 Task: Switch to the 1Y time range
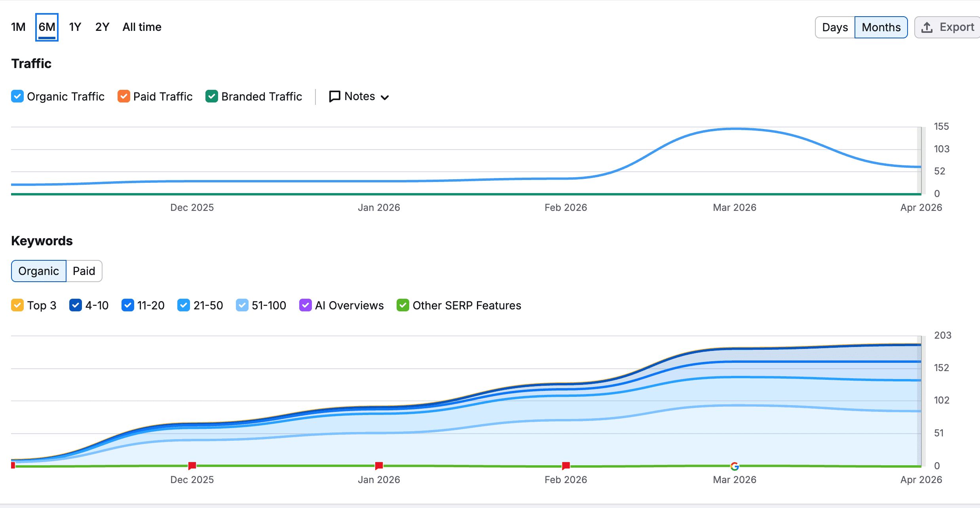pos(75,27)
